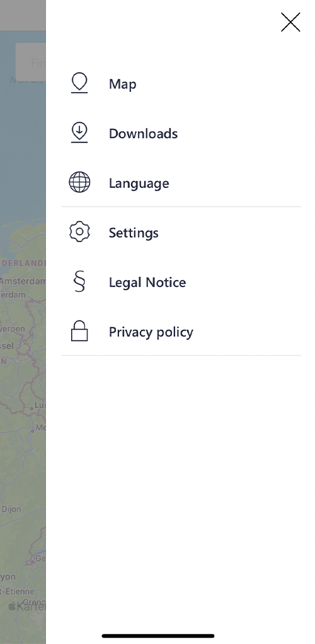The height and width of the screenshot is (644, 315).
Task: Tap the Nederland country label on map
Action: click(23, 263)
